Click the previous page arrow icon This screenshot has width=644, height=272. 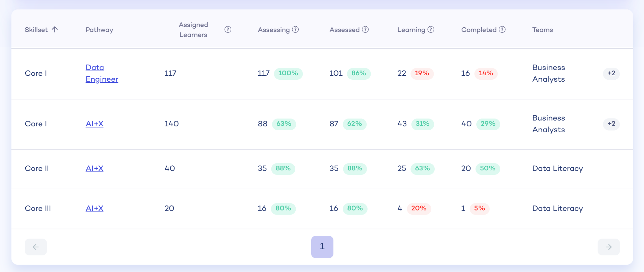coord(35,247)
